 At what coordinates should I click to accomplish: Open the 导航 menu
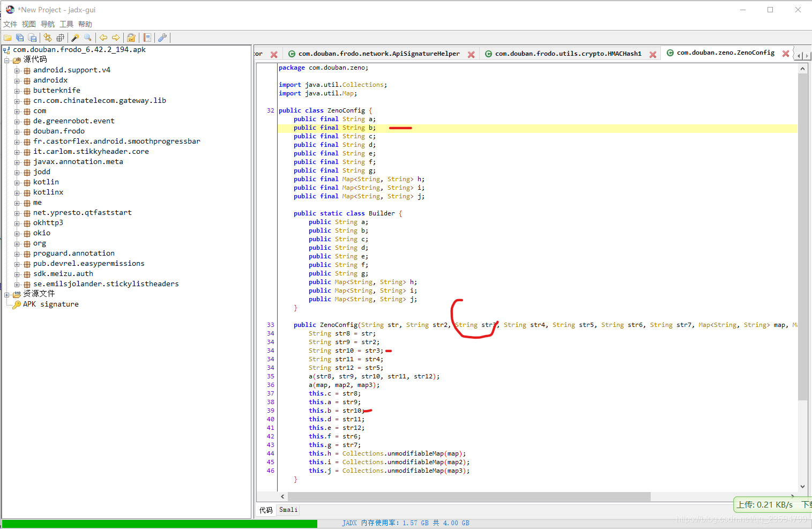pyautogui.click(x=48, y=24)
